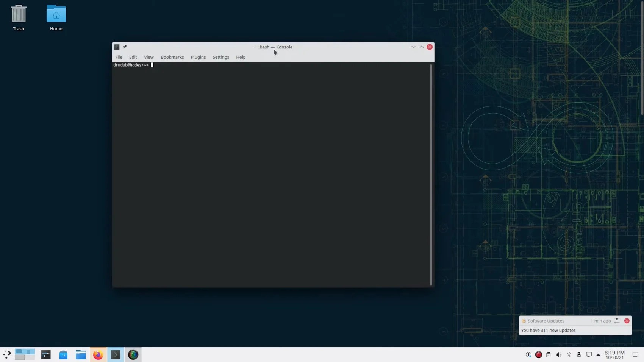This screenshot has width=644, height=362.
Task: Open the Plugins menu
Action: click(x=198, y=57)
